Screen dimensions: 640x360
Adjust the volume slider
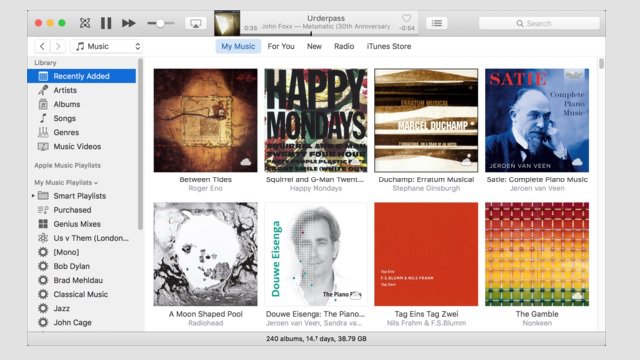pos(160,23)
